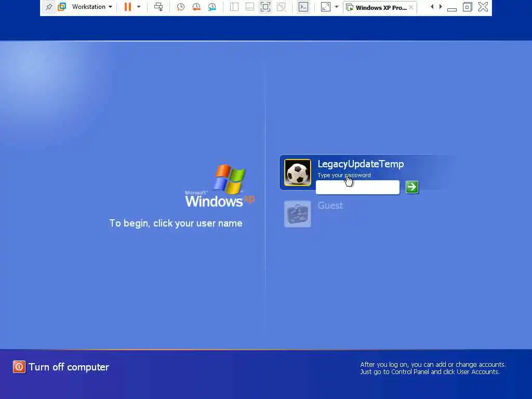The height and width of the screenshot is (399, 532).
Task: Click the Guest account suitcase picture
Action: coord(298,214)
